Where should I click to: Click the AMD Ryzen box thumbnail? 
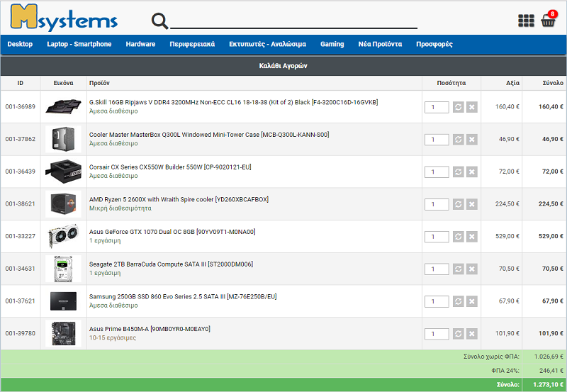(63, 204)
